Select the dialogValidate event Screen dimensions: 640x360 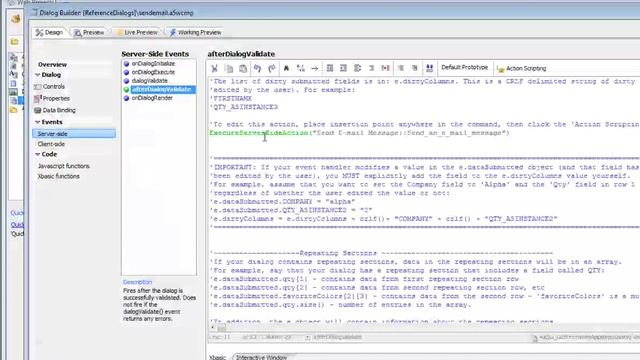coord(149,81)
